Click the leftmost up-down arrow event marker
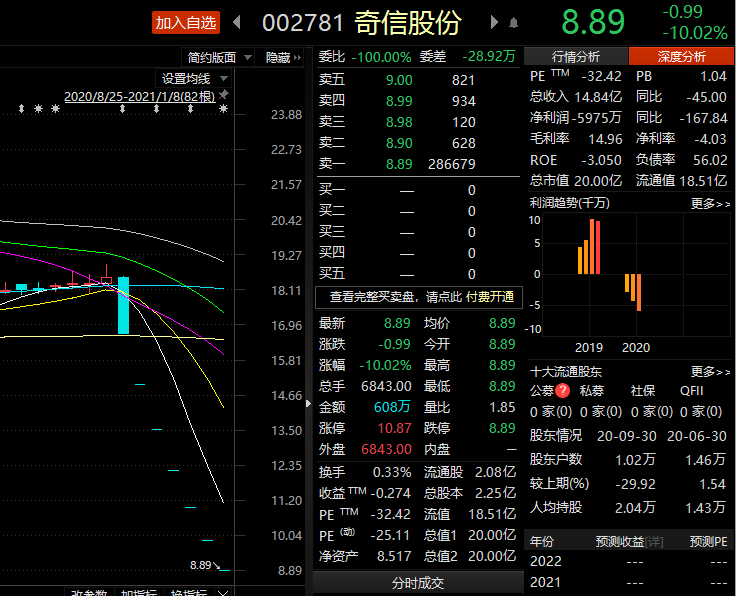This screenshot has width=736, height=596. (x=21, y=109)
